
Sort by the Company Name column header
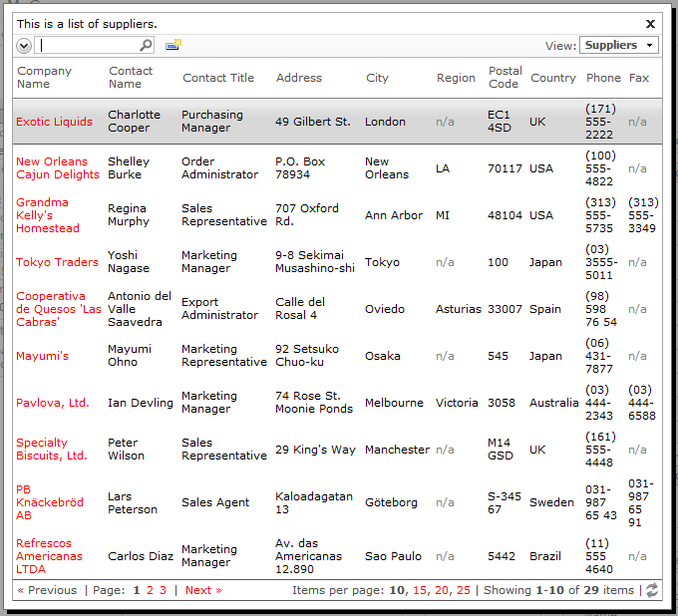pos(44,78)
